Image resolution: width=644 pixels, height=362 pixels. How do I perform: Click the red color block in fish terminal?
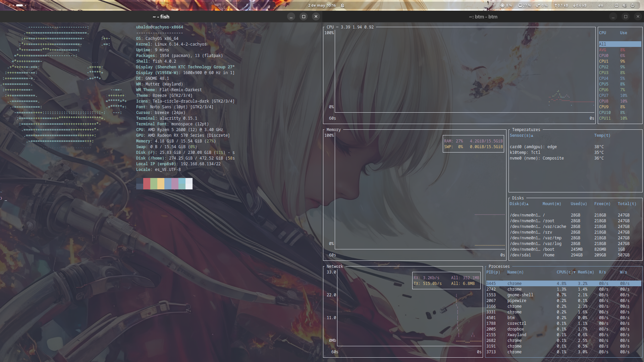tap(147, 184)
